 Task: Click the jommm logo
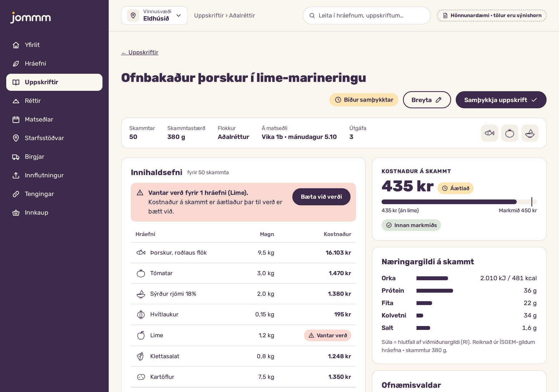(x=31, y=18)
